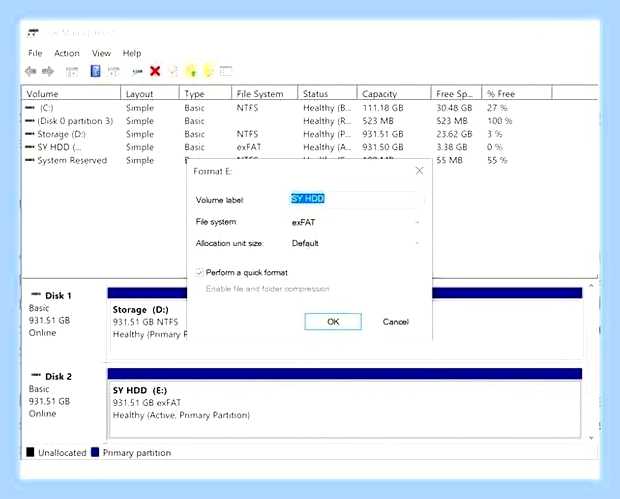Click the "30.48 GB" free space cell
Viewport: 620px width, 499px height.
tap(454, 108)
